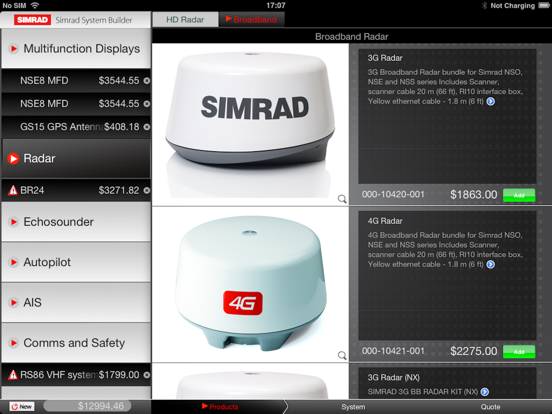Select the 4G Radar title
Screen dimensions: 552x414
pyautogui.click(x=385, y=221)
